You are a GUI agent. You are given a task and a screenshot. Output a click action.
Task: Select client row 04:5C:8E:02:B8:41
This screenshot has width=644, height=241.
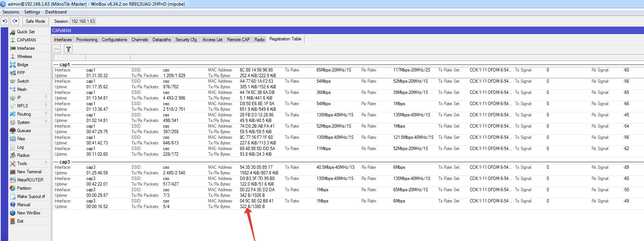348,204
